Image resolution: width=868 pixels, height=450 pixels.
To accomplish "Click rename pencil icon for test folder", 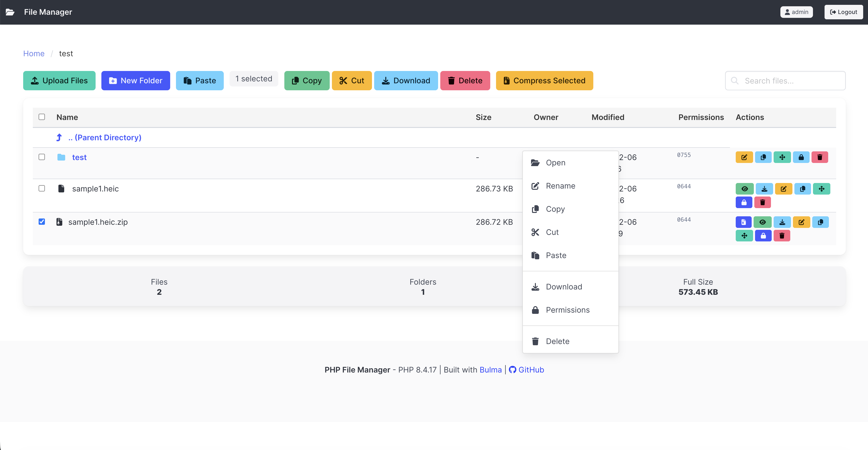I will pos(744,157).
